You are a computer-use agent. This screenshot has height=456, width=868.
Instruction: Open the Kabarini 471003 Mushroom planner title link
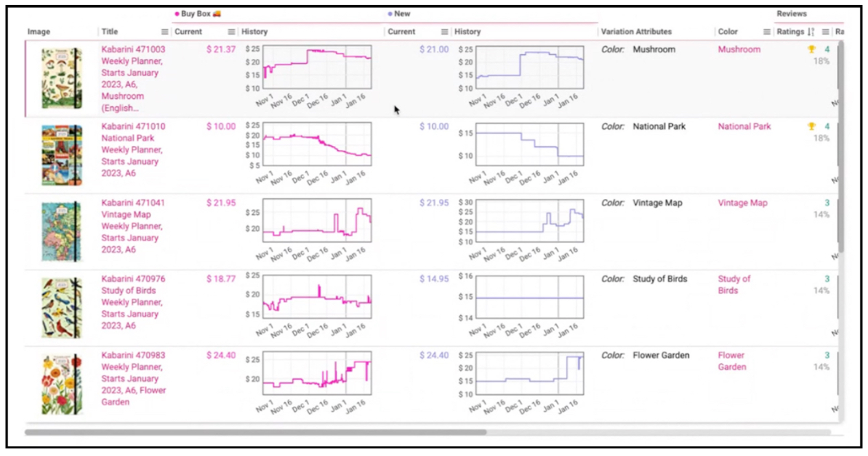pos(133,78)
